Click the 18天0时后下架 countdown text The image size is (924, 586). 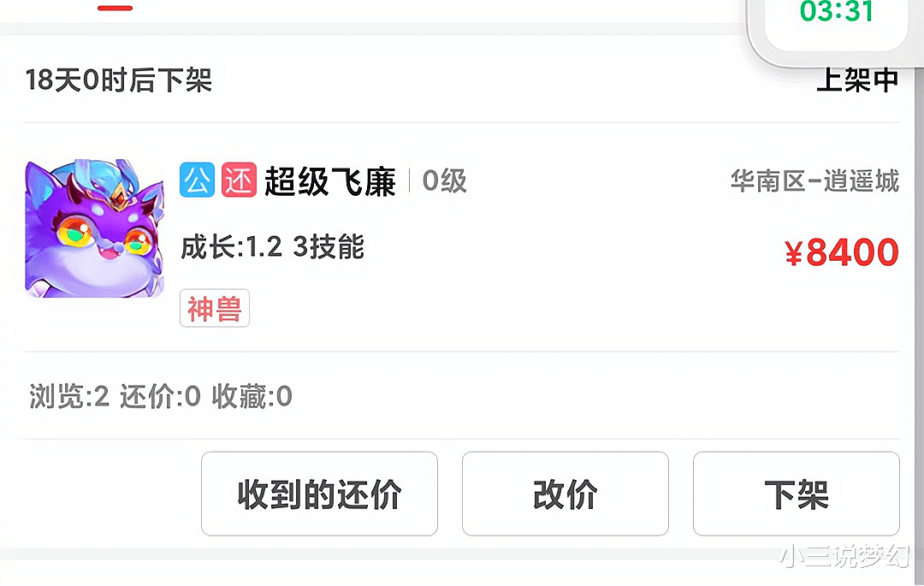pyautogui.click(x=118, y=80)
